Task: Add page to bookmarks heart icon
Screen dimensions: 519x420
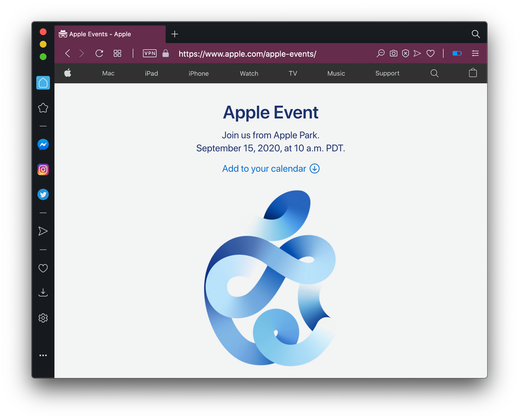Action: click(431, 54)
